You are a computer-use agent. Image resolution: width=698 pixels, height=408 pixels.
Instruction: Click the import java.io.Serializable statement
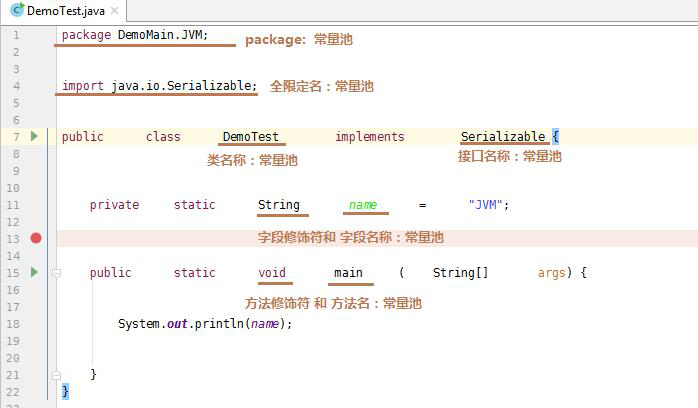click(159, 86)
